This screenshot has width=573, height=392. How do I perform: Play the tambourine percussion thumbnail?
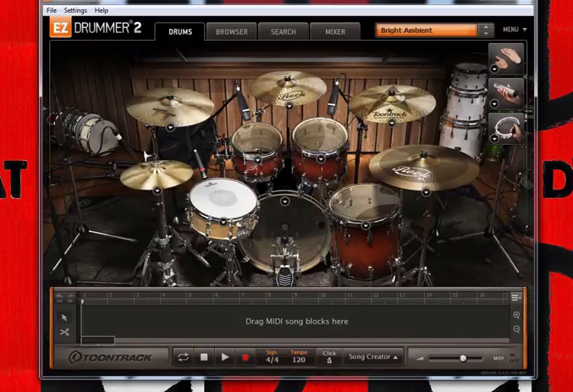click(506, 129)
